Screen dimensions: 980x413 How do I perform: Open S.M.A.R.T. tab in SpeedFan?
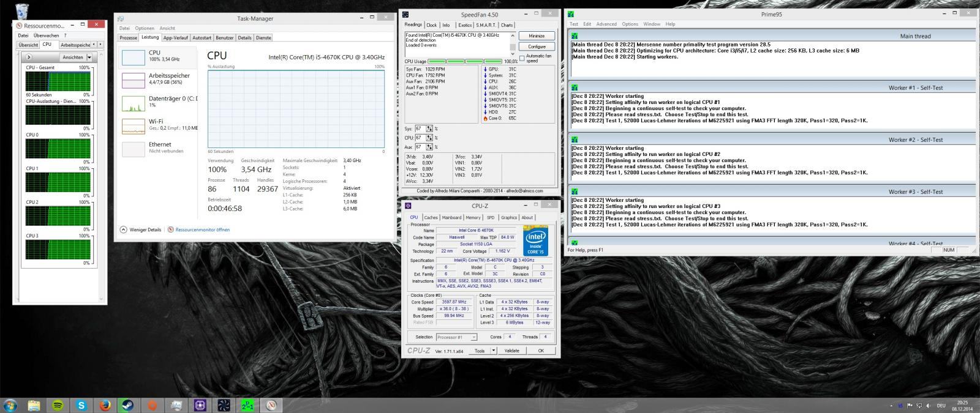tap(486, 25)
